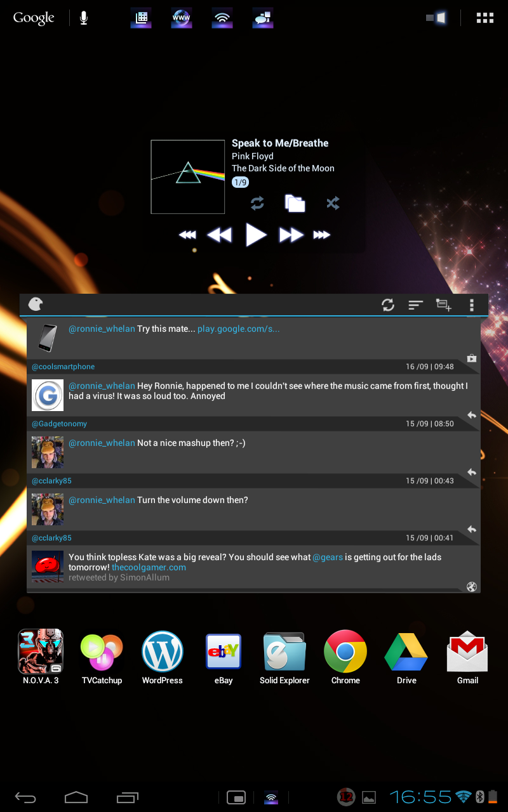Tap @coolsmartphone username

click(x=63, y=367)
